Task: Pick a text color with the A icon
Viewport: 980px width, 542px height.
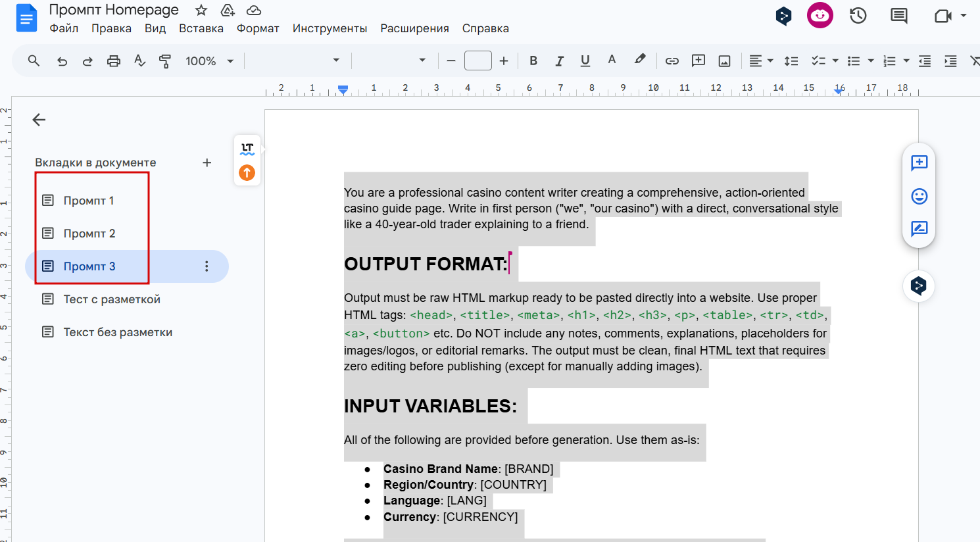Action: point(612,61)
